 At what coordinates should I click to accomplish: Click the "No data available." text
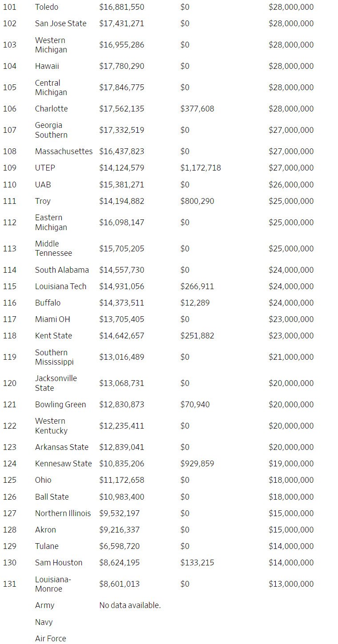point(130,605)
